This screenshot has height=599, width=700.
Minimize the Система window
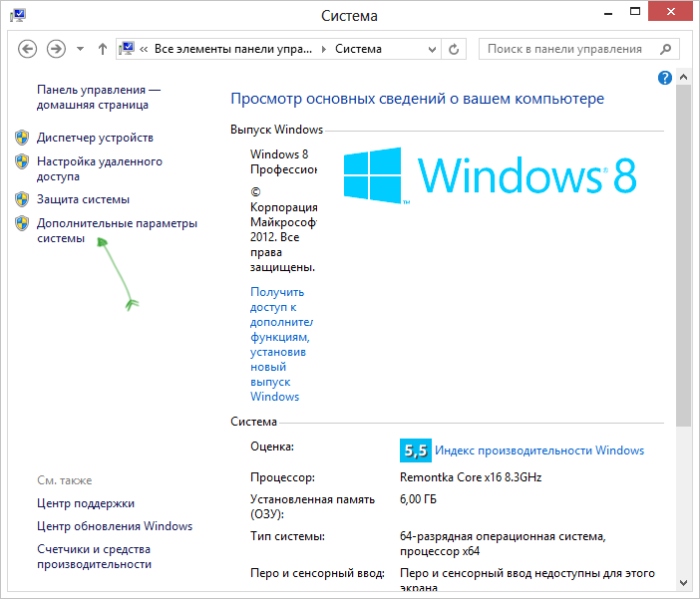pyautogui.click(x=607, y=13)
